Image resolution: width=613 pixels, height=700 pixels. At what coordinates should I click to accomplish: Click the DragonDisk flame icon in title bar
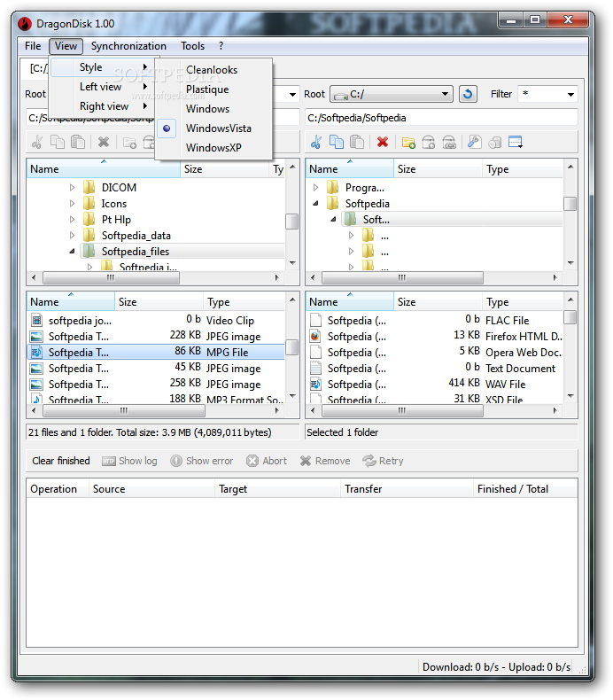[x=25, y=24]
